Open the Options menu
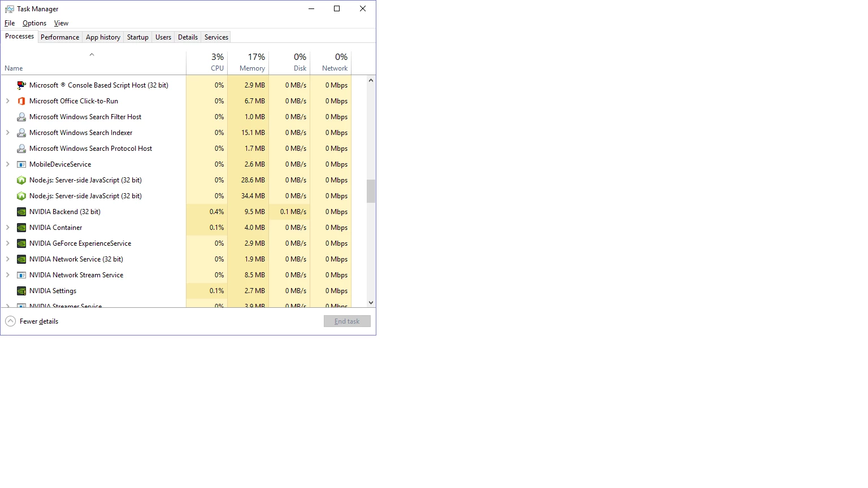The image size is (868, 488). (x=34, y=23)
